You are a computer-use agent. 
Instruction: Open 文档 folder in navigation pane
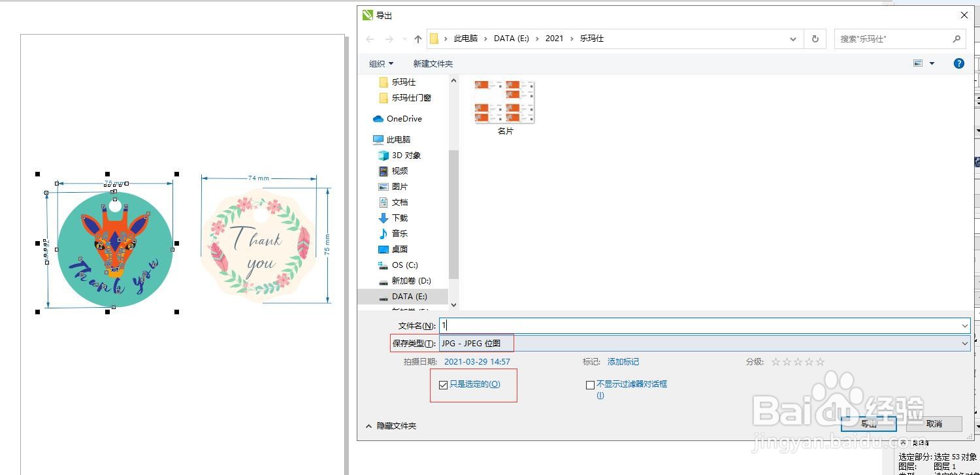tap(393, 203)
